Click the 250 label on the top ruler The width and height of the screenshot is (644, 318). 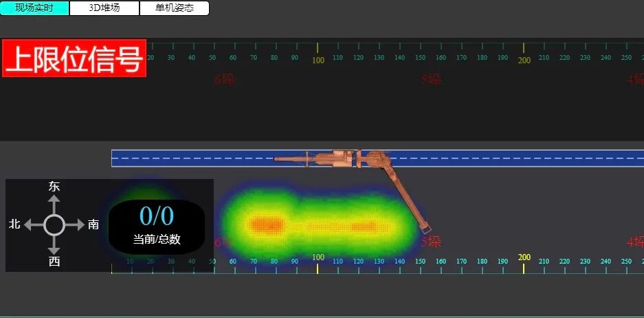click(x=626, y=58)
